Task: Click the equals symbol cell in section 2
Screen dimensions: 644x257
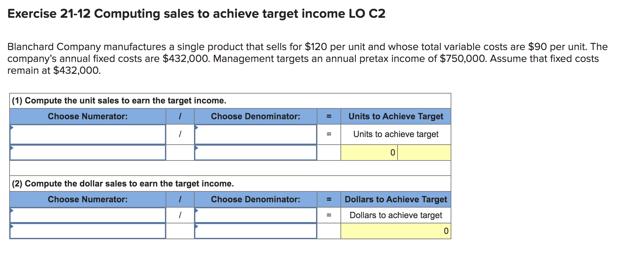Action: [329, 215]
